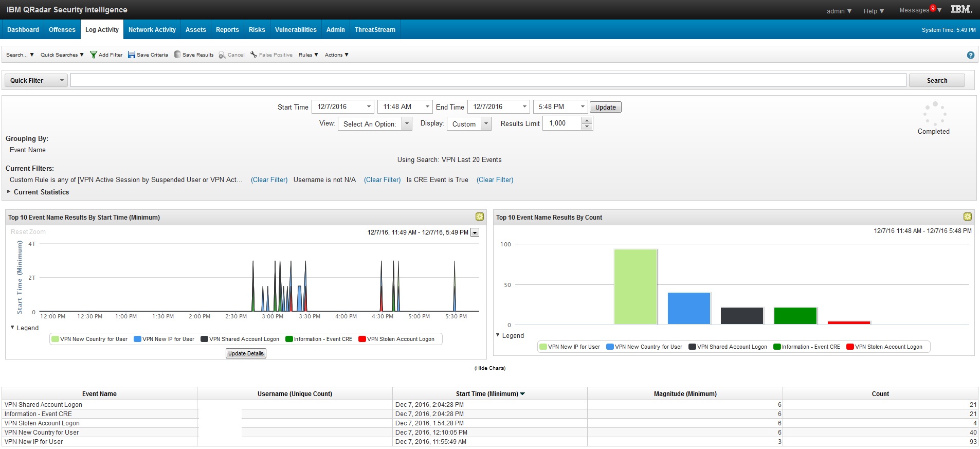980x449 pixels.
Task: Open the Quick Filter dropdown
Action: [x=36, y=80]
